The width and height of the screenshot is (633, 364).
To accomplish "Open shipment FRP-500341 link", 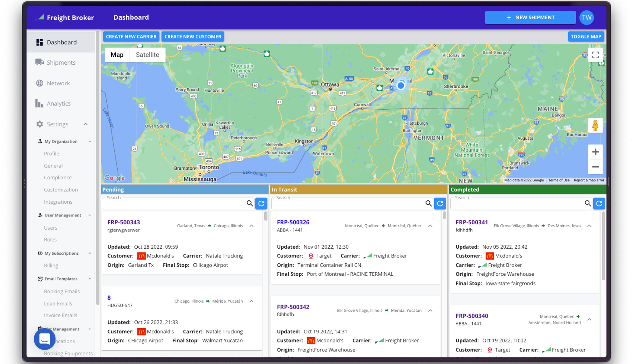I will pos(472,222).
